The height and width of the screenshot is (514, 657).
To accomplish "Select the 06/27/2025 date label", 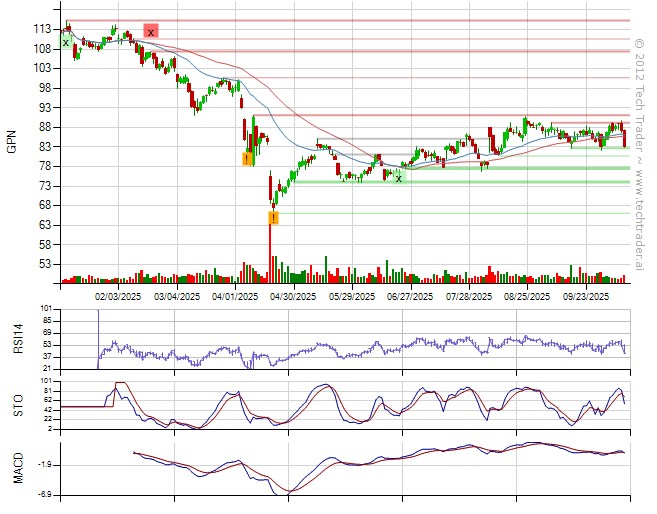I will 410,296.
